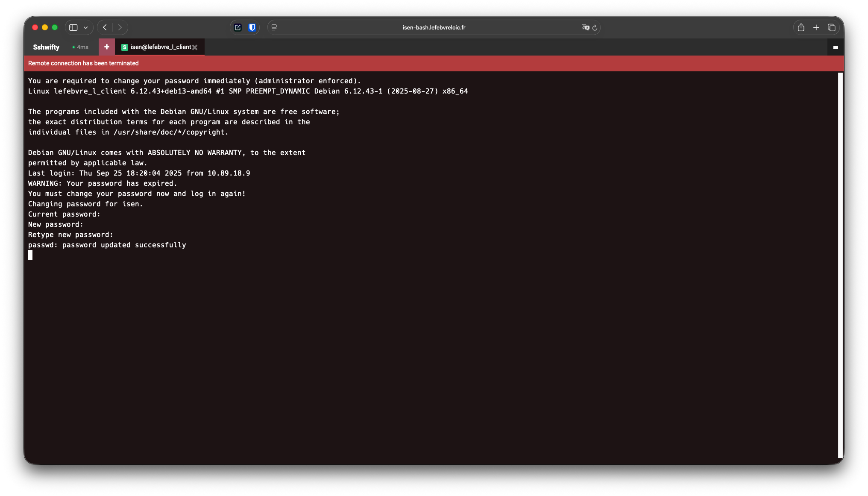Go back to the previous page
Screen dimensions: 868x496
pos(105,27)
